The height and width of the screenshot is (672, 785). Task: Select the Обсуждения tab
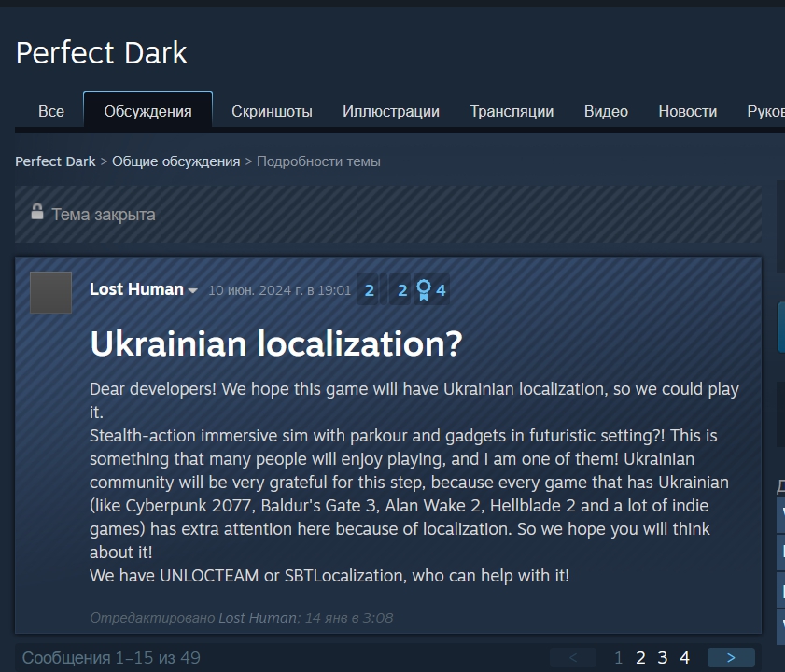[147, 111]
